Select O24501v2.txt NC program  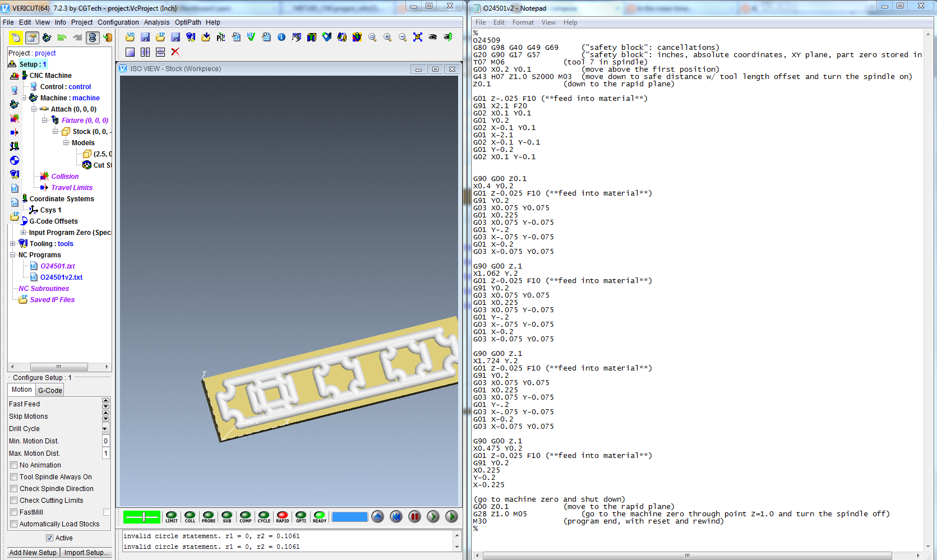click(x=62, y=277)
